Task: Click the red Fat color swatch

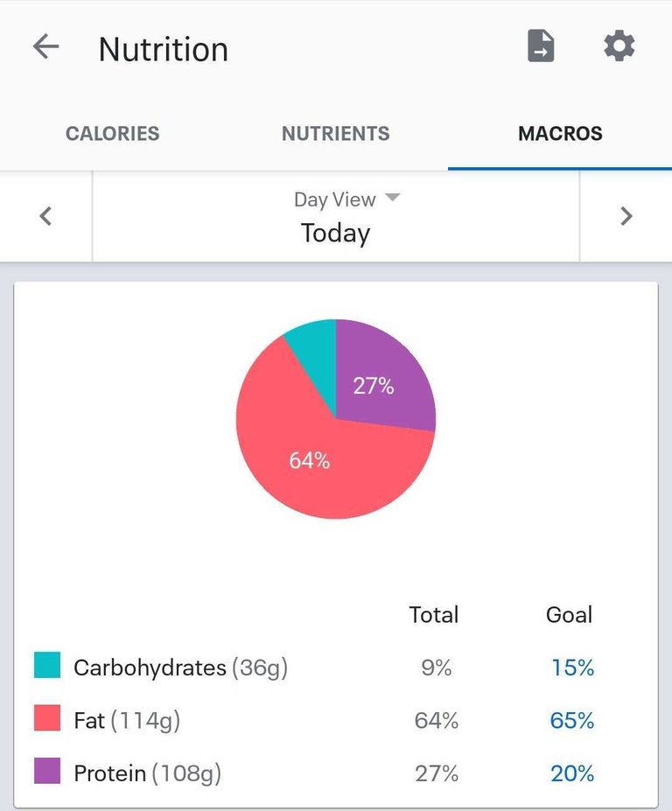Action: [47, 718]
